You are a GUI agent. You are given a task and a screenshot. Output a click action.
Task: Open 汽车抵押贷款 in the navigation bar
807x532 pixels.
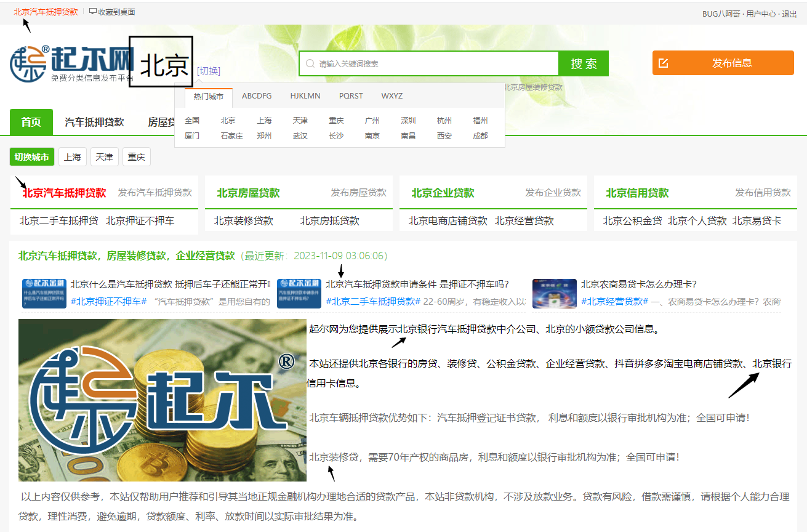pos(95,122)
